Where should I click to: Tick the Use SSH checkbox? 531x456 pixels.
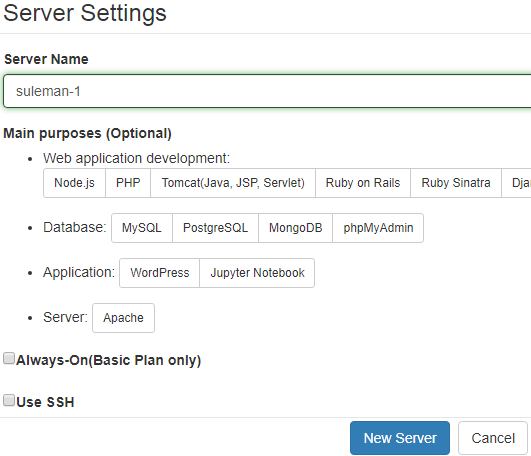9,400
